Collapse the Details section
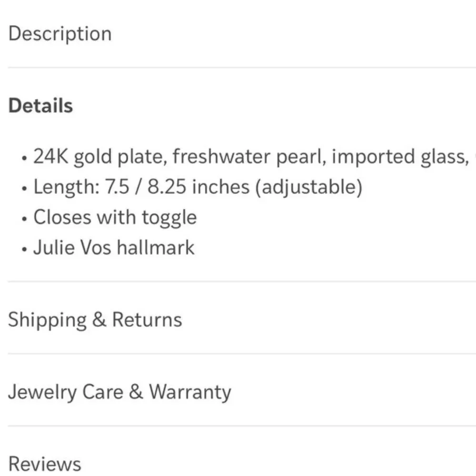 tap(40, 106)
